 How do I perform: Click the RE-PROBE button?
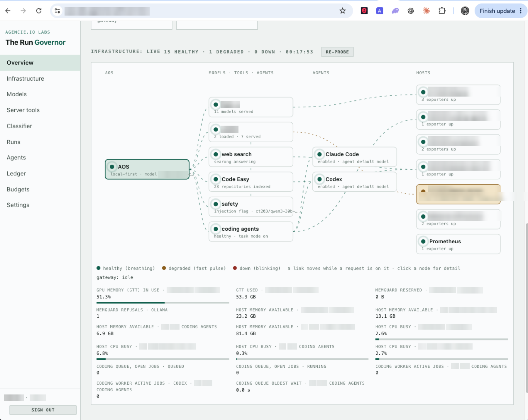pyautogui.click(x=337, y=52)
